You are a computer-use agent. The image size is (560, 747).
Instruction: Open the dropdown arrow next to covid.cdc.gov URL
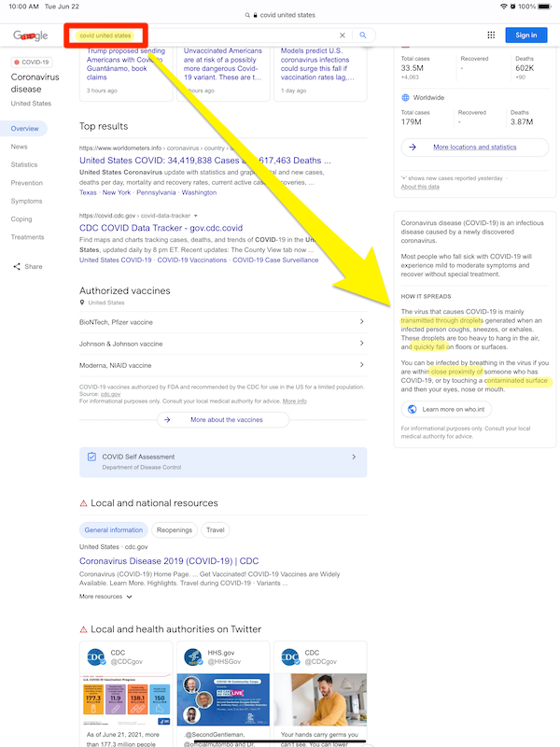[x=196, y=216]
